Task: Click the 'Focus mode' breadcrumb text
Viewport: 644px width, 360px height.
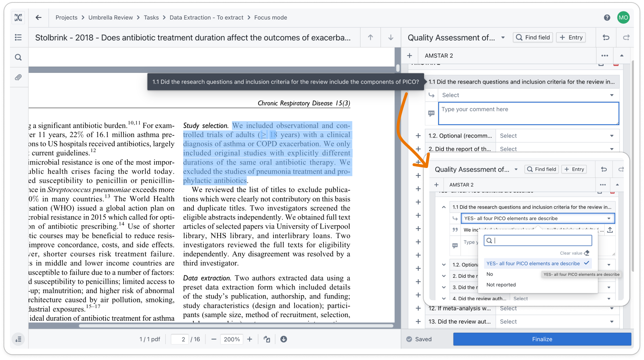Action: [x=270, y=17]
